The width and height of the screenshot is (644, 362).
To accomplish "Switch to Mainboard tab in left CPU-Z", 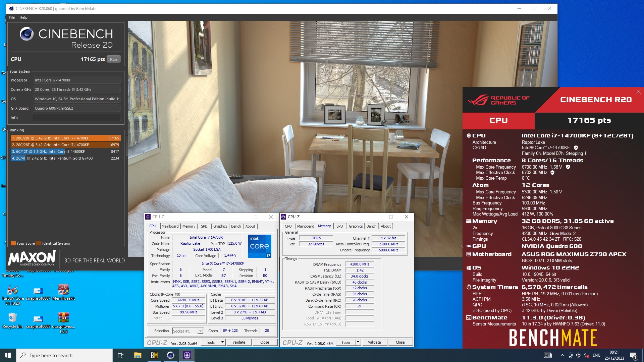I will tap(170, 226).
